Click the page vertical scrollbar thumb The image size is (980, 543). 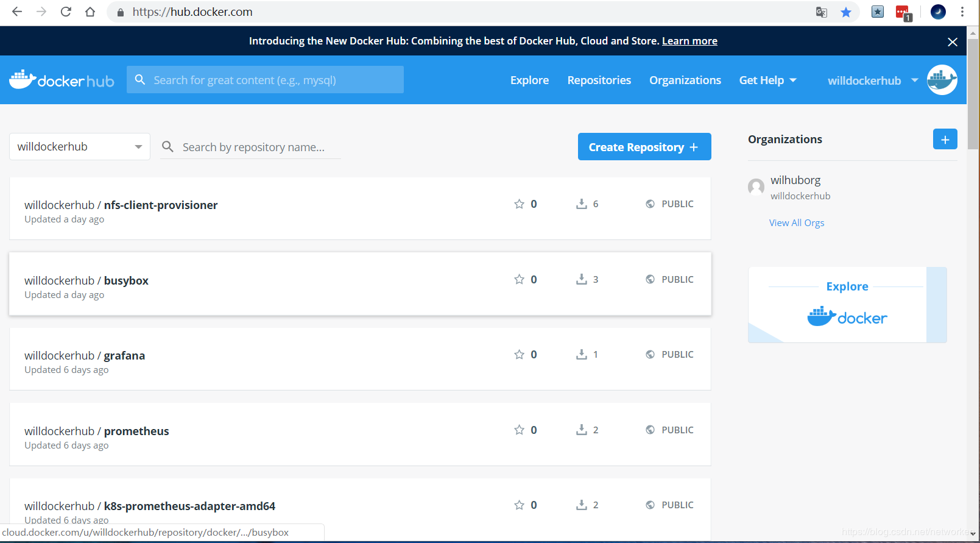(973, 94)
